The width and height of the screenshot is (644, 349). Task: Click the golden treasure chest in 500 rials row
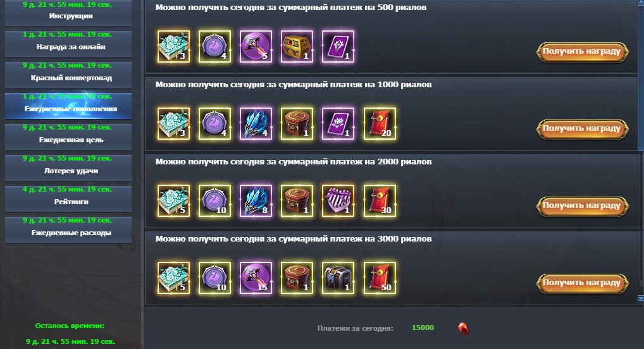coord(297,46)
